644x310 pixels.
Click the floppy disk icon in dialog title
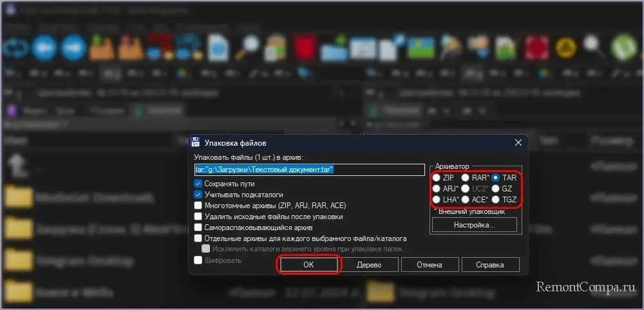[x=196, y=142]
